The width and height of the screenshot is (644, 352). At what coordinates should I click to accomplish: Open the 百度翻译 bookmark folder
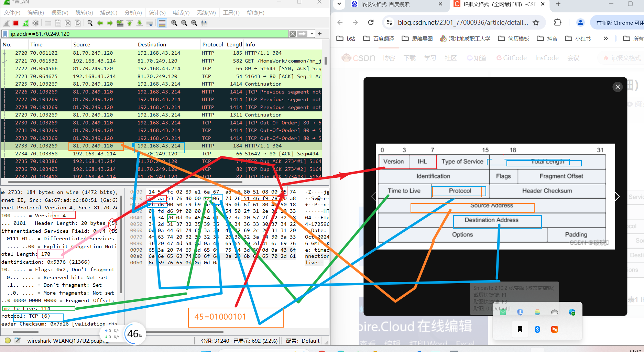(379, 38)
